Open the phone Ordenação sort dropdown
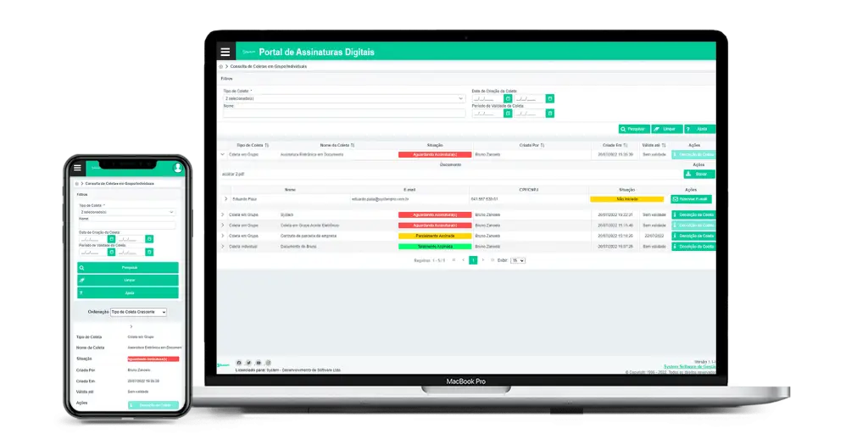 pos(139,312)
